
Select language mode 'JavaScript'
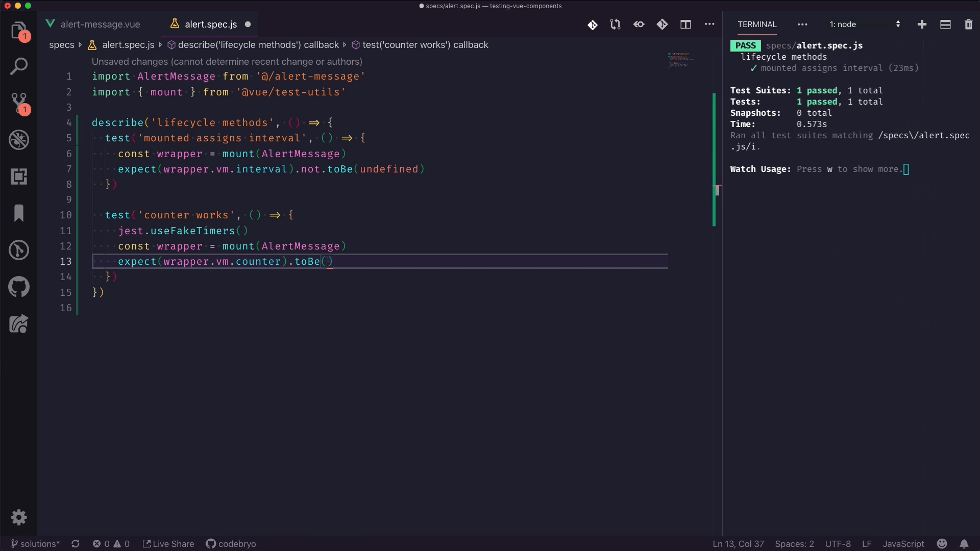[903, 544]
